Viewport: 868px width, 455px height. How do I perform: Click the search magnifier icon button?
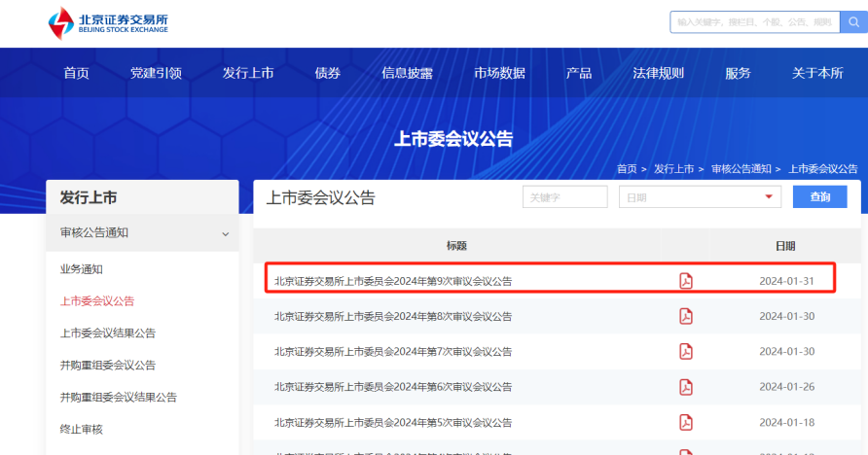tap(852, 21)
